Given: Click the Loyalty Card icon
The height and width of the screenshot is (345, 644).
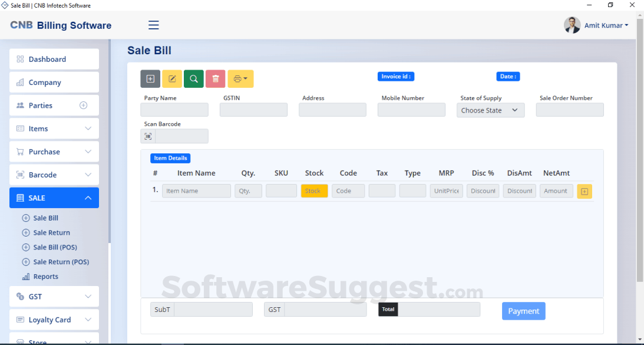Looking at the screenshot, I should coord(20,320).
